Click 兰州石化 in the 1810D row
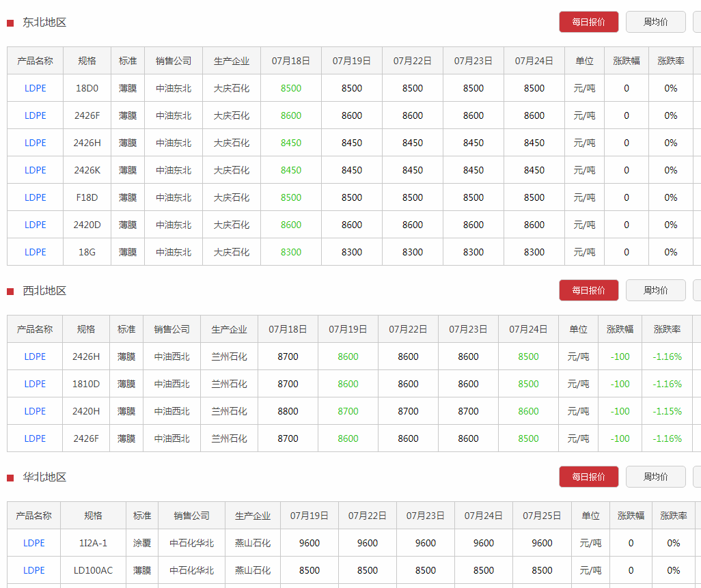 point(230,384)
